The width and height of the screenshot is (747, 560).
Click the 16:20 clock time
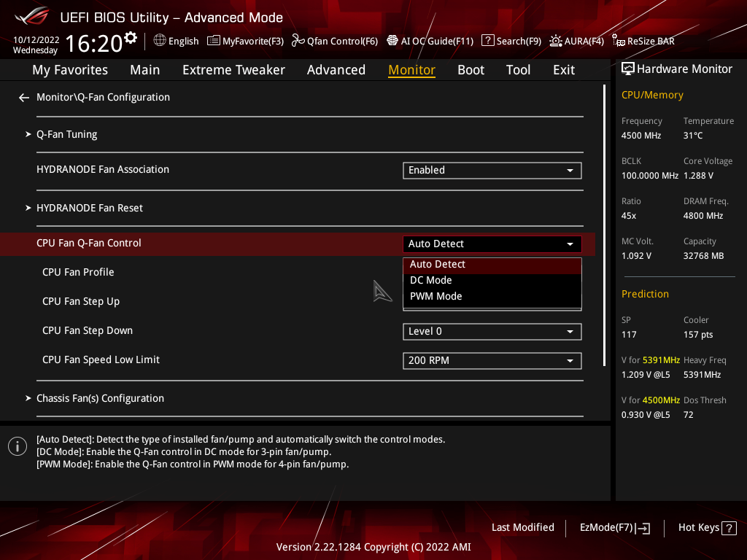point(94,43)
